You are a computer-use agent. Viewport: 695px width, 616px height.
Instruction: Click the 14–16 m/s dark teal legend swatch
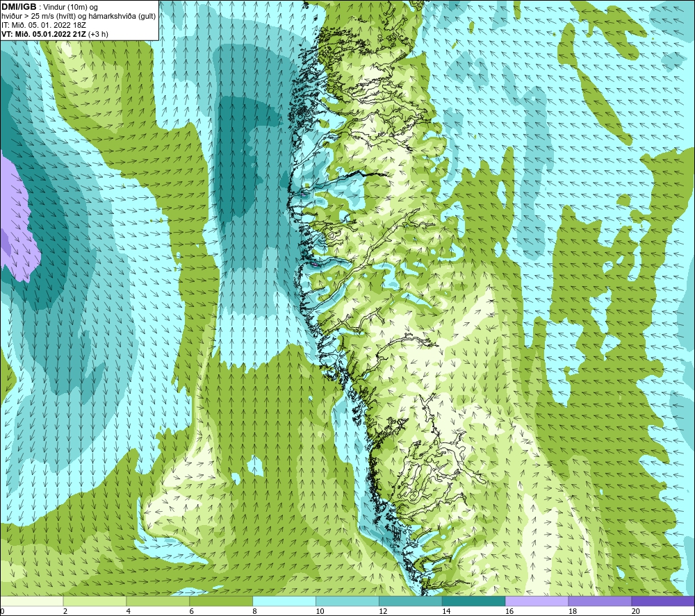coord(474,601)
